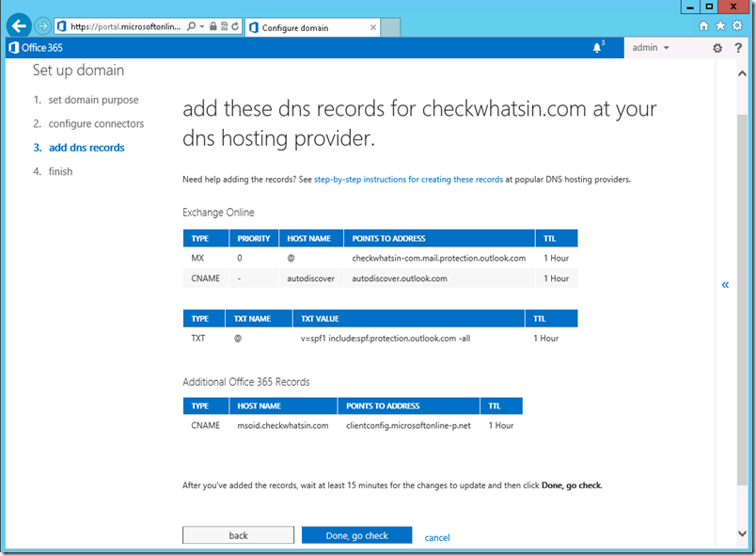Click the Set up domain title
Screen dimensions: 756x556
click(79, 71)
